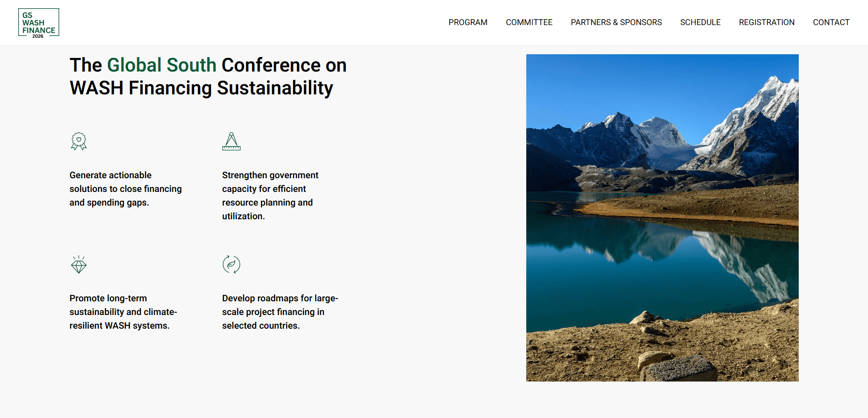Go to the Committee page

[x=529, y=22]
